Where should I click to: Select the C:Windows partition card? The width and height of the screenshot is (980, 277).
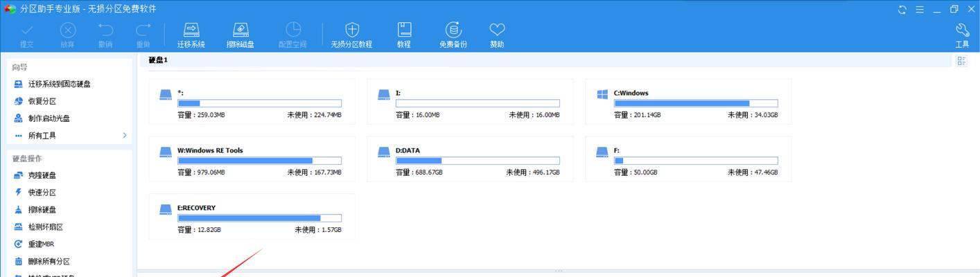(688, 101)
